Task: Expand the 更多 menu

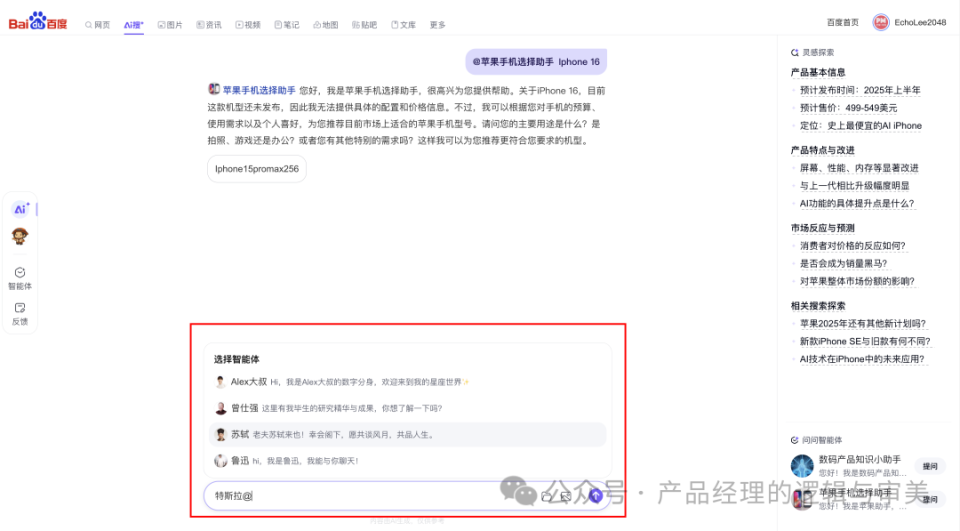Action: (x=437, y=25)
